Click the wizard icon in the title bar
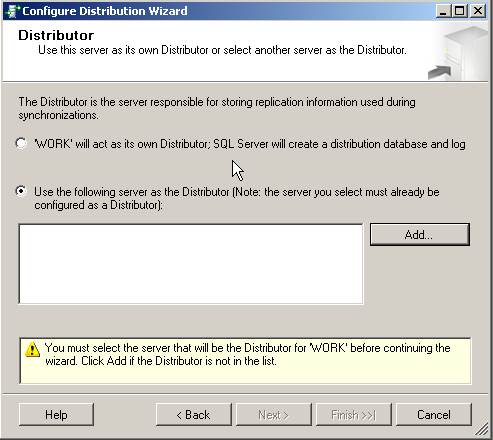493x440 pixels. point(13,11)
